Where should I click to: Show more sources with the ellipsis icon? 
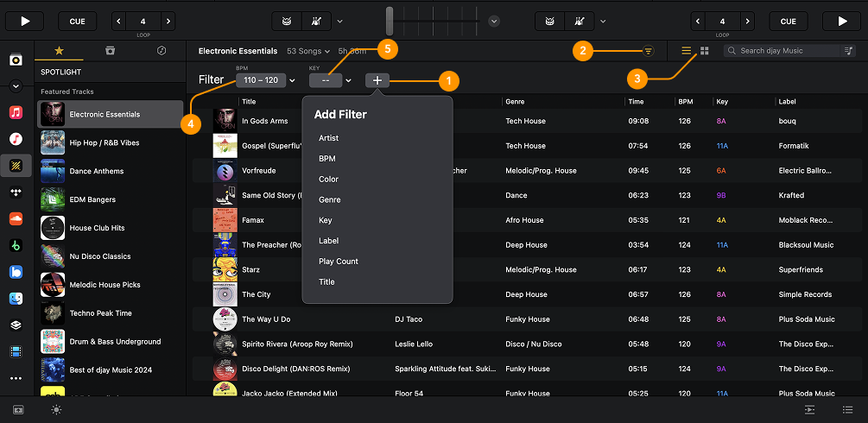click(16, 379)
